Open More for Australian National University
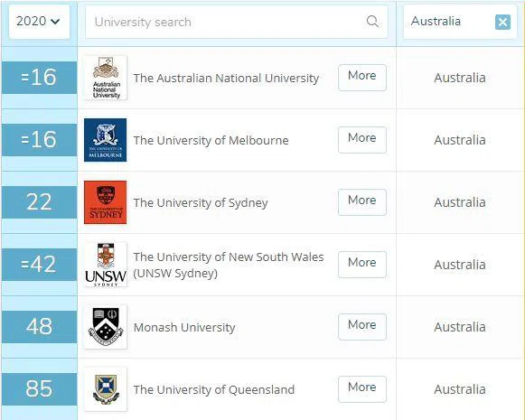Viewport: 525px width, 420px height. pos(362,78)
